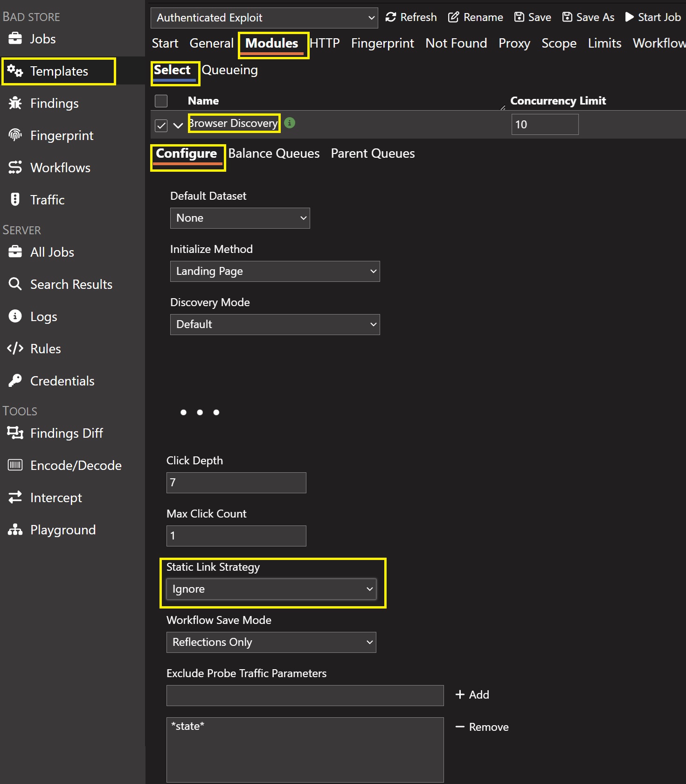Switch to the Queueing tab
Viewport: 686px width, 784px height.
(x=229, y=70)
